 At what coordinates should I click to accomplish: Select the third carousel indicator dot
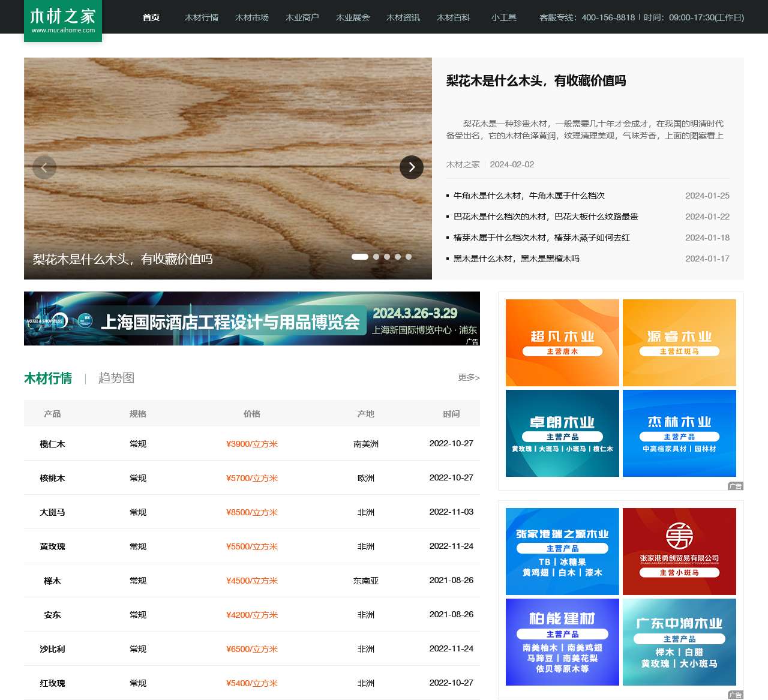click(387, 257)
